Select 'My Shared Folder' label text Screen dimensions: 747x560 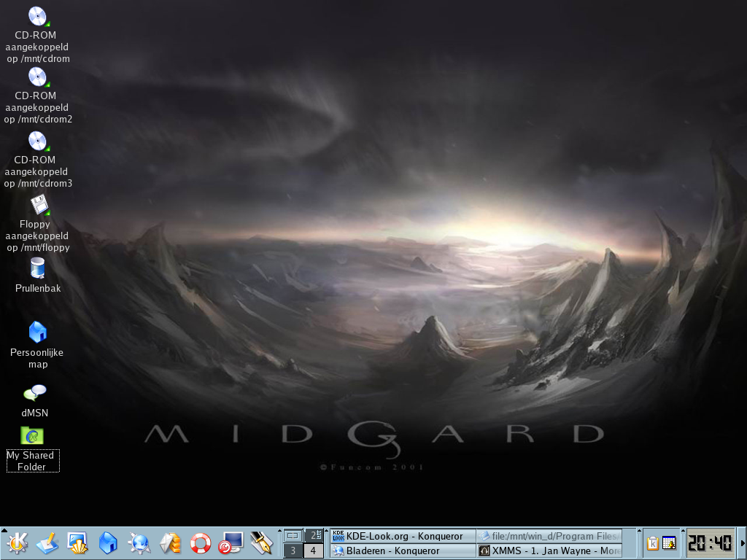(x=31, y=461)
